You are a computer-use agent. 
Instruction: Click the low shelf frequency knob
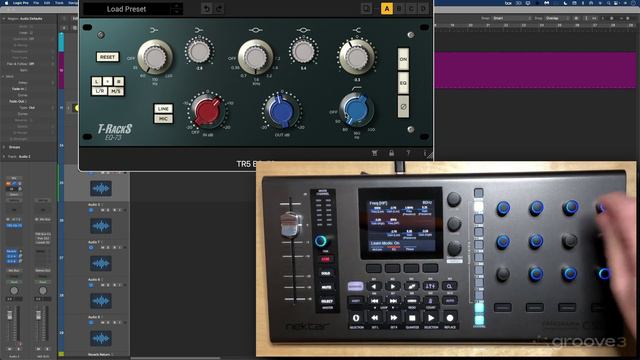(x=155, y=58)
